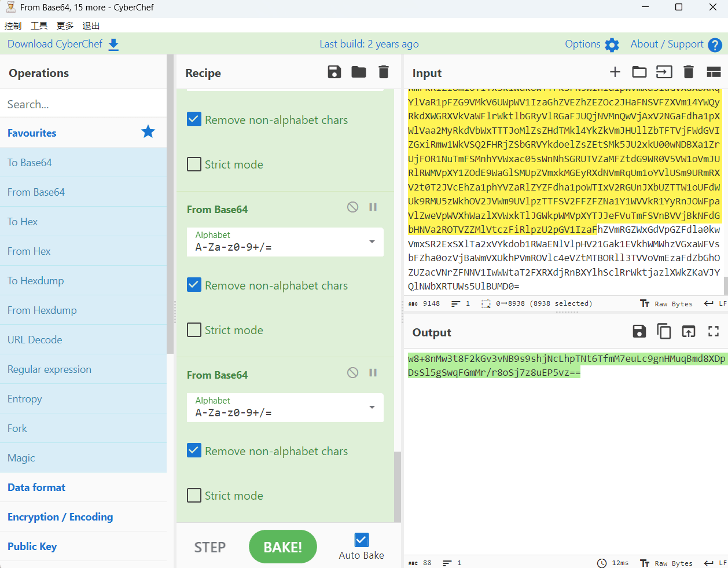
Task: Open the Alphabet dropdown in the middle From Base64
Action: tap(372, 242)
